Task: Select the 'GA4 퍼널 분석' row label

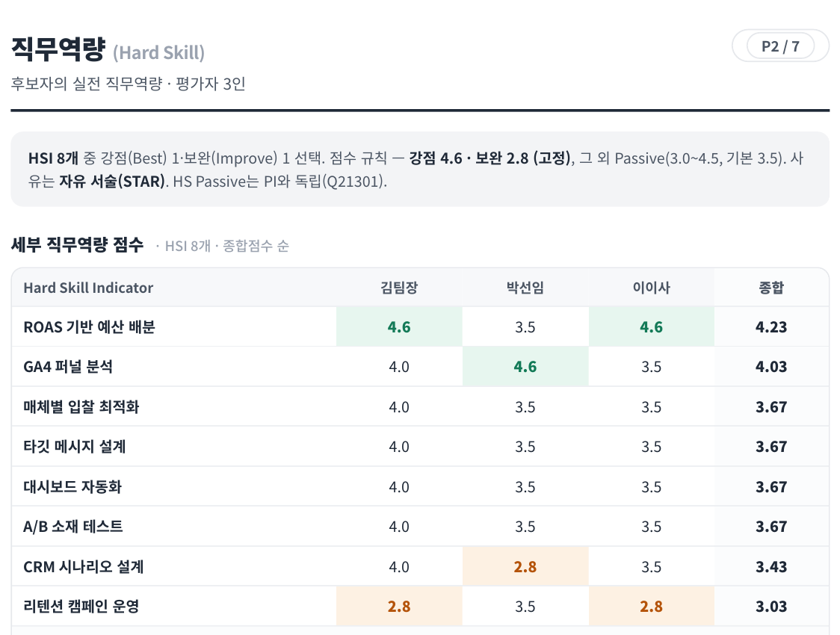Action: [x=68, y=367]
